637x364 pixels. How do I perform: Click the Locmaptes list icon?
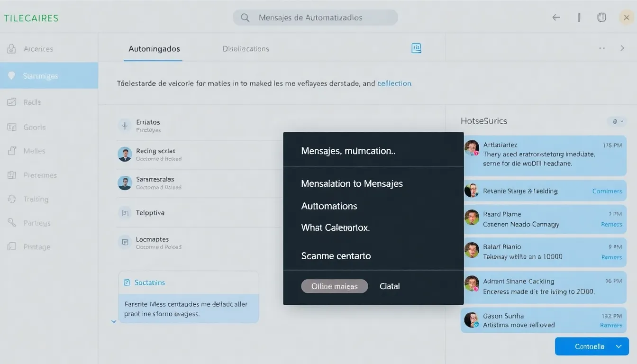pyautogui.click(x=125, y=242)
